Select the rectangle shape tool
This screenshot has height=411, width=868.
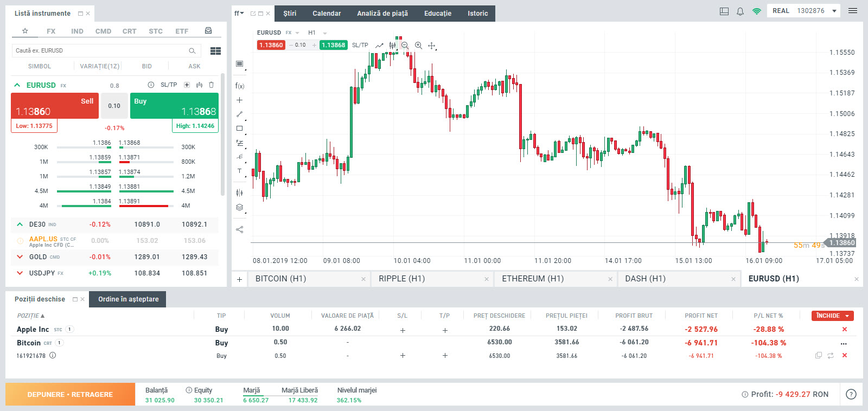click(x=239, y=129)
